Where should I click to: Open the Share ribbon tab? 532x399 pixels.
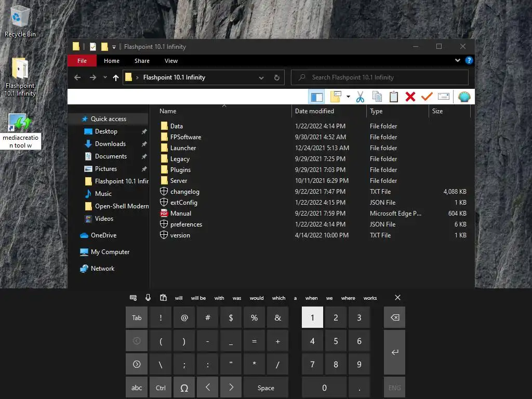coord(142,61)
